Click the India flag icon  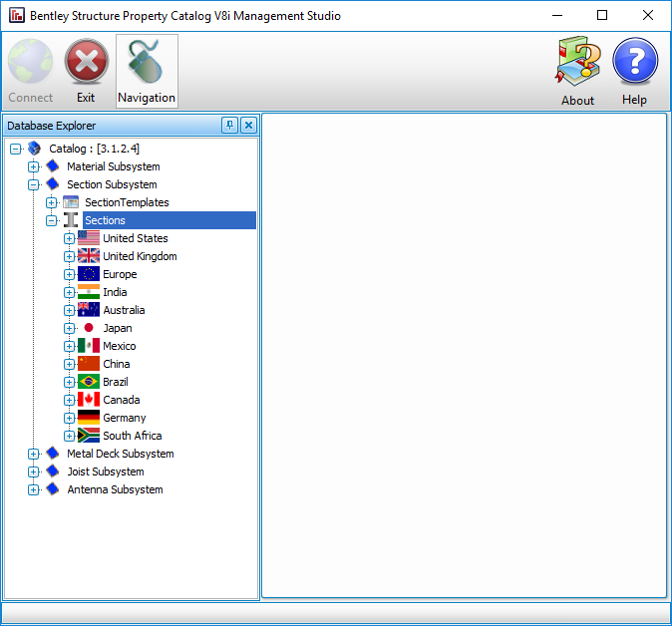tap(89, 292)
